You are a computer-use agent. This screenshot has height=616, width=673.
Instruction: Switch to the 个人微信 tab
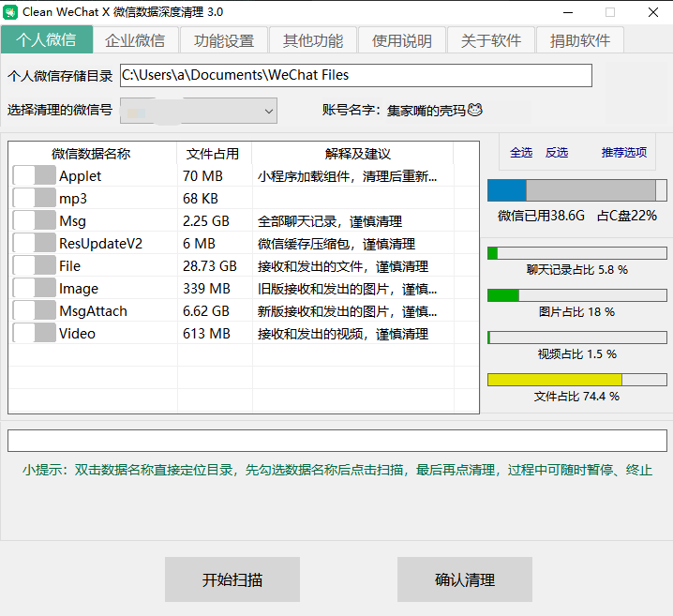tap(46, 40)
